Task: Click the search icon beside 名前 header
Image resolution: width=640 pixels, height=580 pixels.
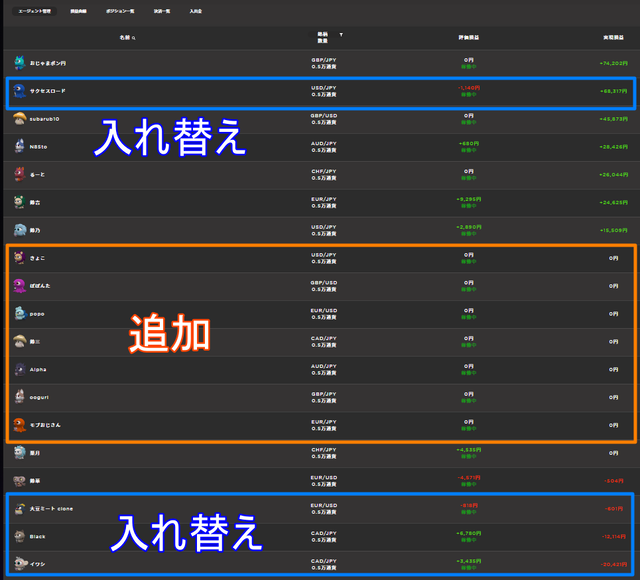Action: tap(134, 38)
